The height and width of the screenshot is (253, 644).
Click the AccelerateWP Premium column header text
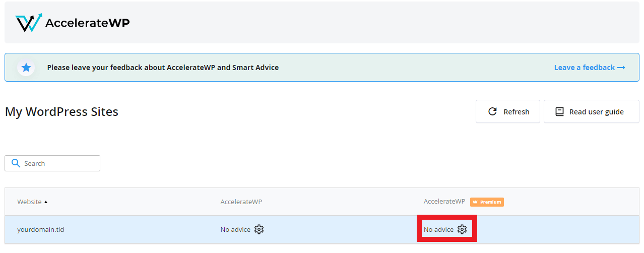pyautogui.click(x=444, y=202)
